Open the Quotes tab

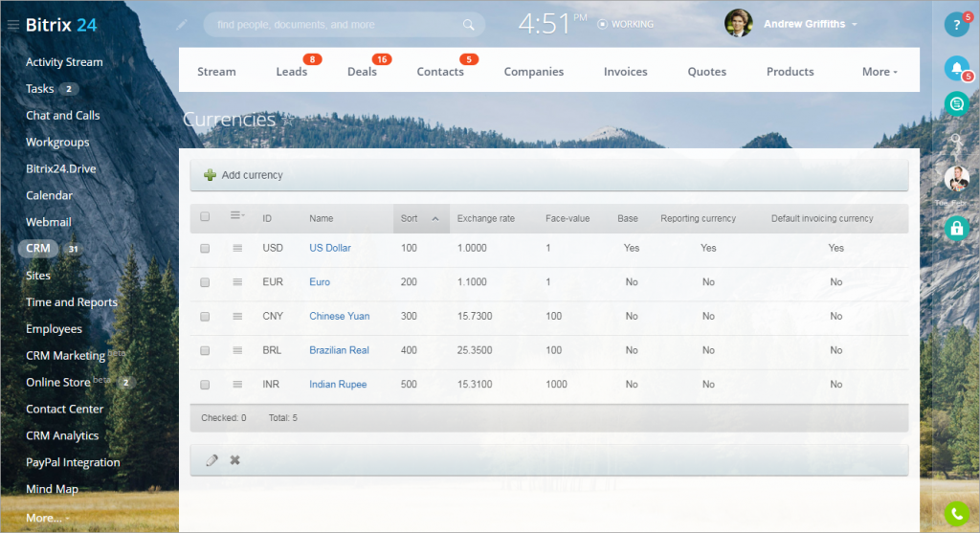(707, 72)
